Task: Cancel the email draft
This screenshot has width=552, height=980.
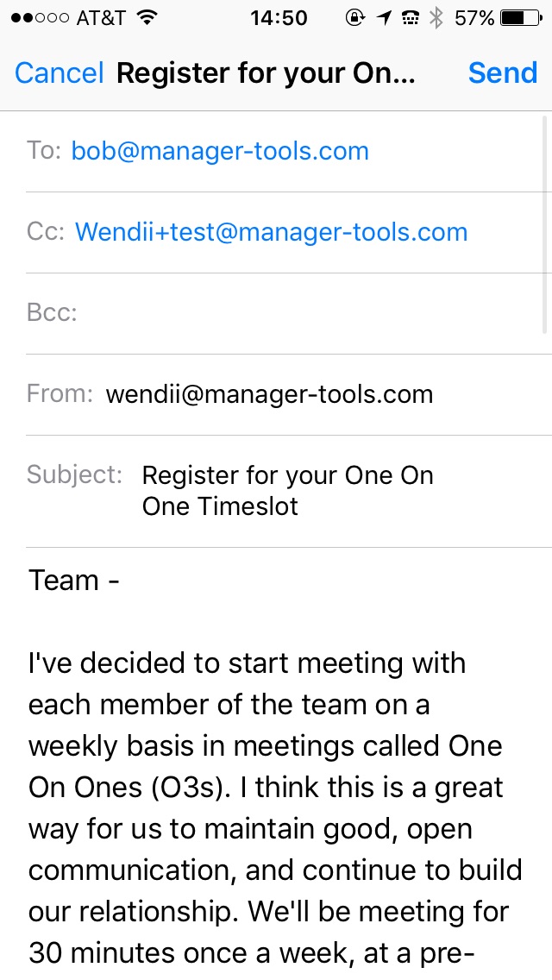Action: (x=59, y=73)
